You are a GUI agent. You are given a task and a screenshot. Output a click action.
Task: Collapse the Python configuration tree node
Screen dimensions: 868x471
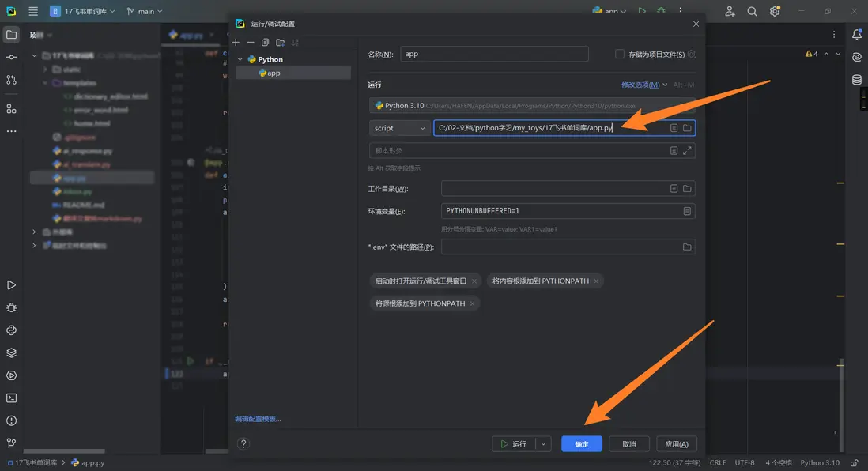[x=240, y=59]
